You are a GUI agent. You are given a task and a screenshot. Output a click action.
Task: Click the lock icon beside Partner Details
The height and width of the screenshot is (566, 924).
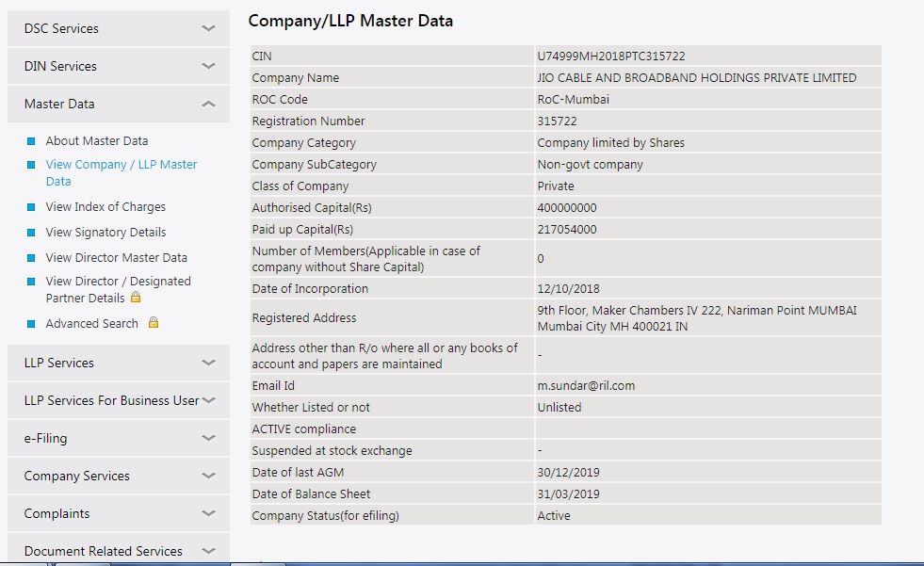(x=136, y=297)
